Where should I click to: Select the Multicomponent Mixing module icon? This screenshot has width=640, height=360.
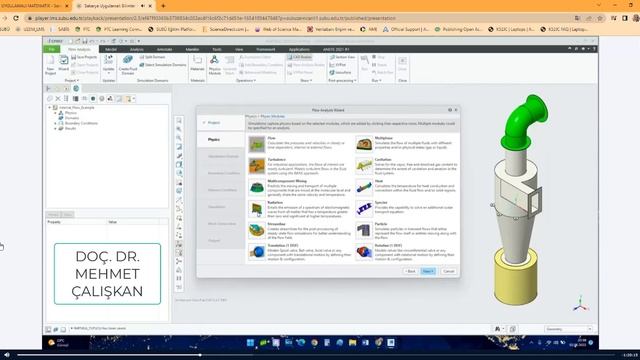pyautogui.click(x=257, y=188)
